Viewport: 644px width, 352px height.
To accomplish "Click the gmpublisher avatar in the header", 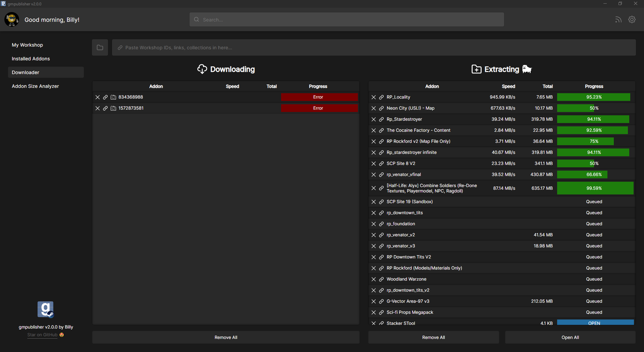I will (12, 19).
